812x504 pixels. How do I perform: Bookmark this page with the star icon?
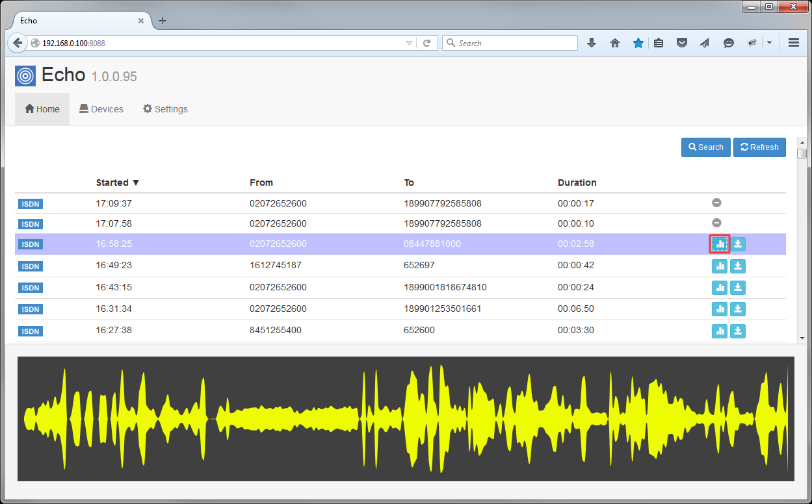pyautogui.click(x=638, y=43)
